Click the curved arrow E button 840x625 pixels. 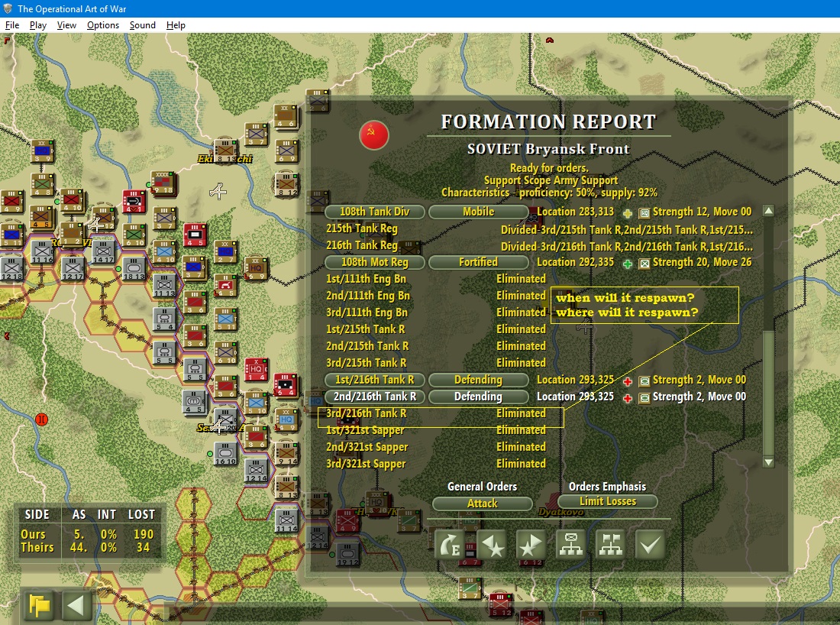tap(450, 545)
